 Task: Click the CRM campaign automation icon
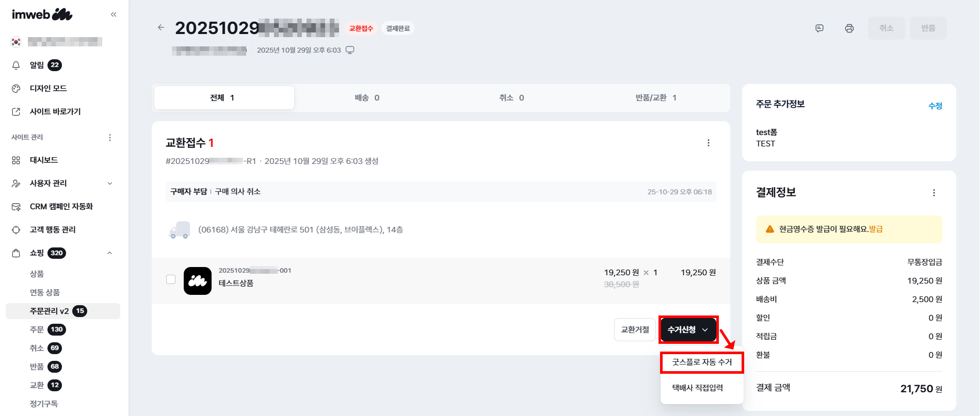pyautogui.click(x=16, y=207)
